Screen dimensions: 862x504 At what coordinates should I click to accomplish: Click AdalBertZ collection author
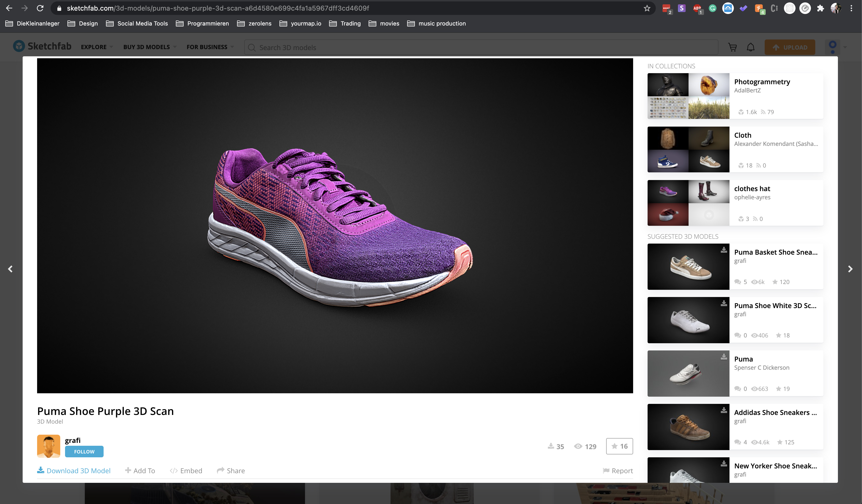[747, 90]
